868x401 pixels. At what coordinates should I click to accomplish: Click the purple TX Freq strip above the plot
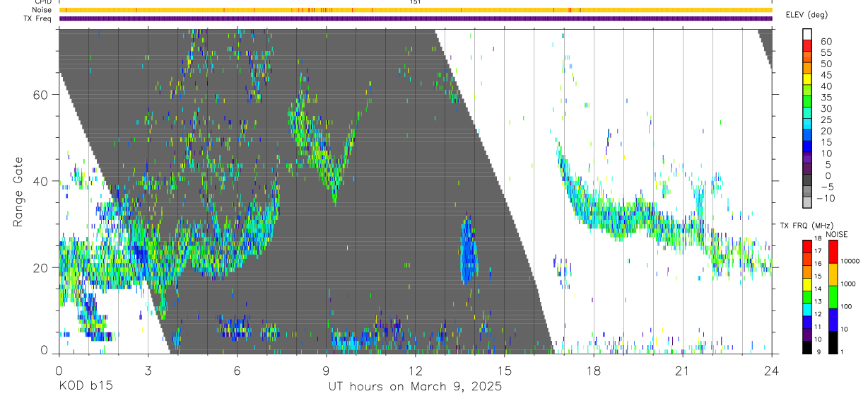[416, 18]
